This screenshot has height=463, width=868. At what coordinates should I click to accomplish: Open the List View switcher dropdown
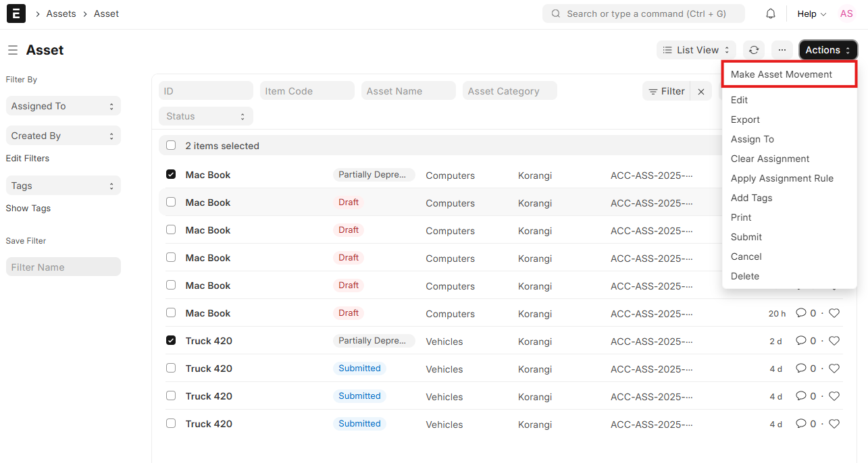click(x=696, y=50)
